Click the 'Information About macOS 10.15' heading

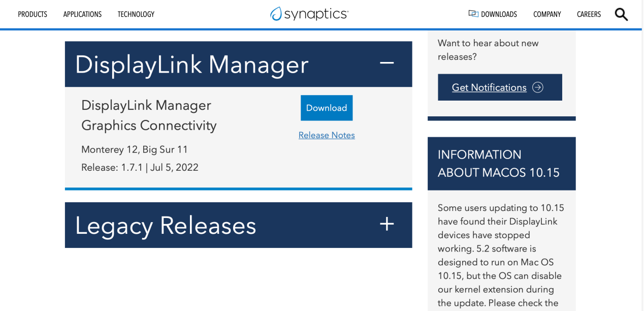(499, 164)
